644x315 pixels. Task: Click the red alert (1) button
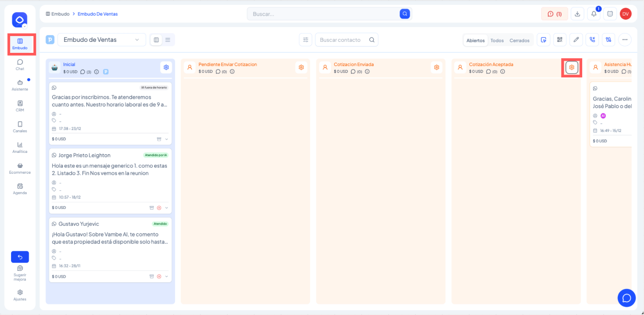click(x=554, y=14)
